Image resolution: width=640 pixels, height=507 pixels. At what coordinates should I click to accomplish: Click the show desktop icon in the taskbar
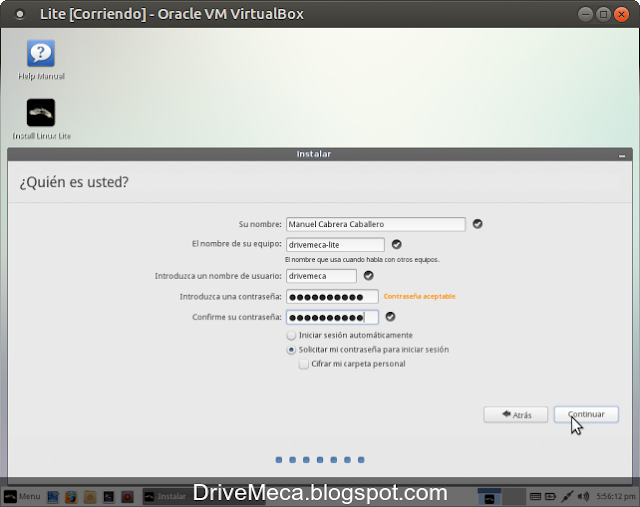coord(53,497)
